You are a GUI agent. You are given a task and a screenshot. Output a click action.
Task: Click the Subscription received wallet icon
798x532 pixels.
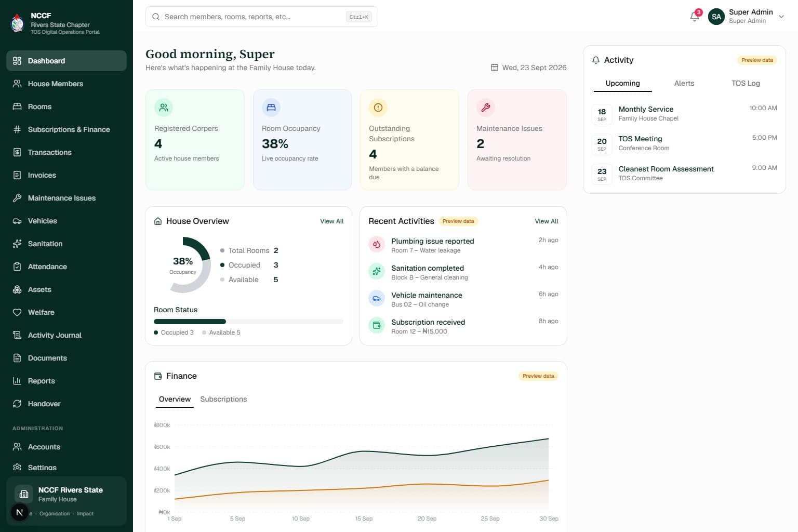(x=377, y=325)
